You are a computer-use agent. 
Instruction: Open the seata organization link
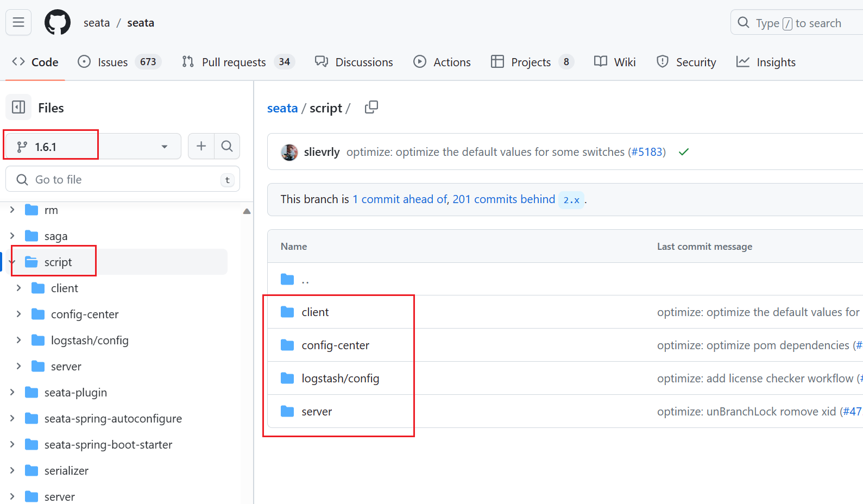click(97, 23)
